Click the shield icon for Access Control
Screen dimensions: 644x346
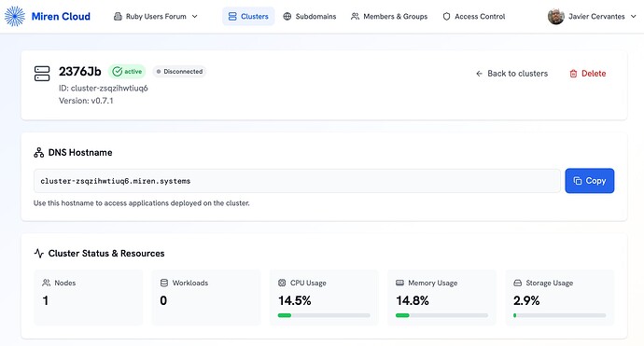pos(446,17)
